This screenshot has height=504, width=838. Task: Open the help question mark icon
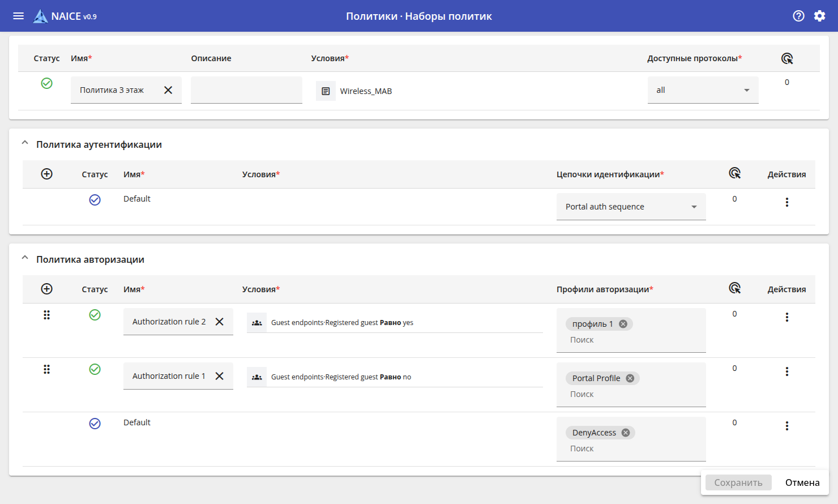(x=798, y=16)
